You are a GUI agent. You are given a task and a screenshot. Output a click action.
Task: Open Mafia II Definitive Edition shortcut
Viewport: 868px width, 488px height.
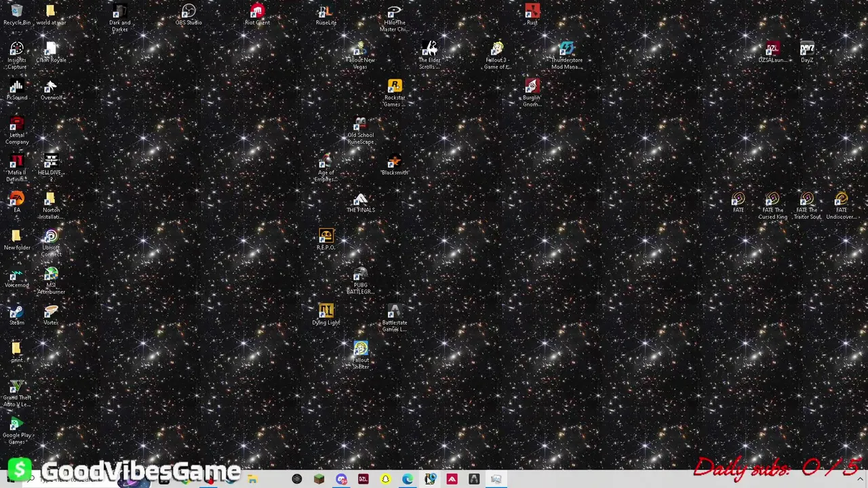pos(17,168)
